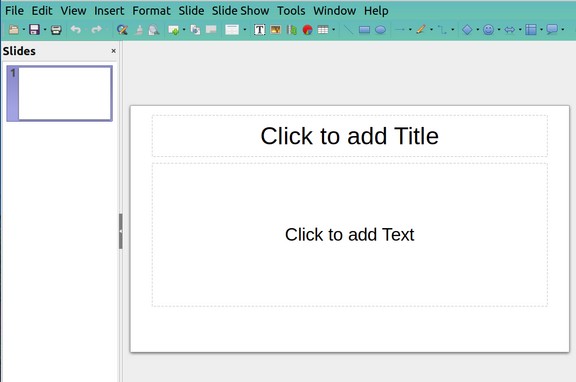The image size is (576, 382).
Task: Select slide 1 thumbnail
Action: [60, 94]
